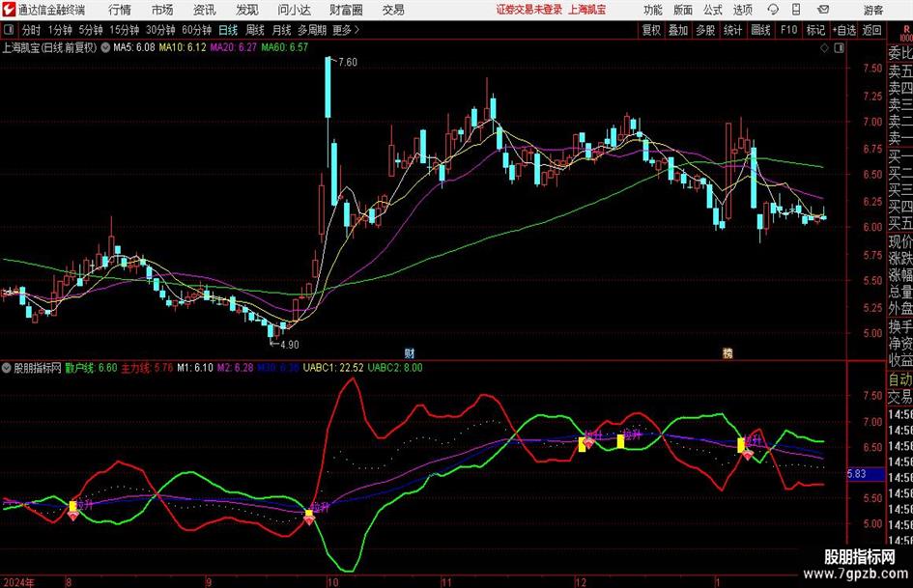
Task: Click the MA10: 6.12 label
Action: click(x=183, y=47)
